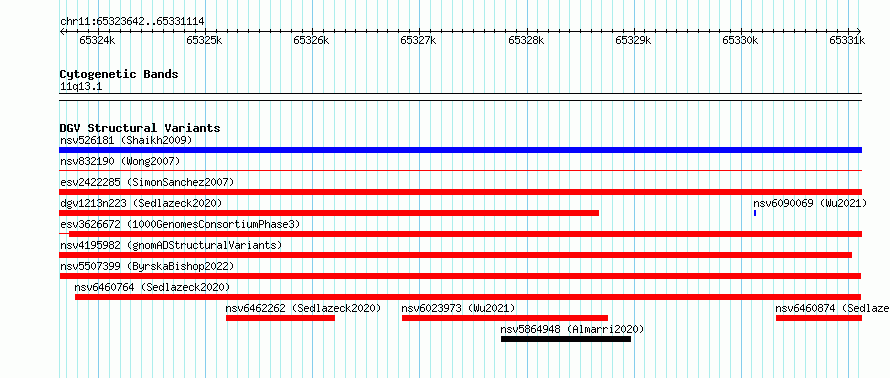
Task: Click the 65328k ruler tick label
Action: point(526,40)
